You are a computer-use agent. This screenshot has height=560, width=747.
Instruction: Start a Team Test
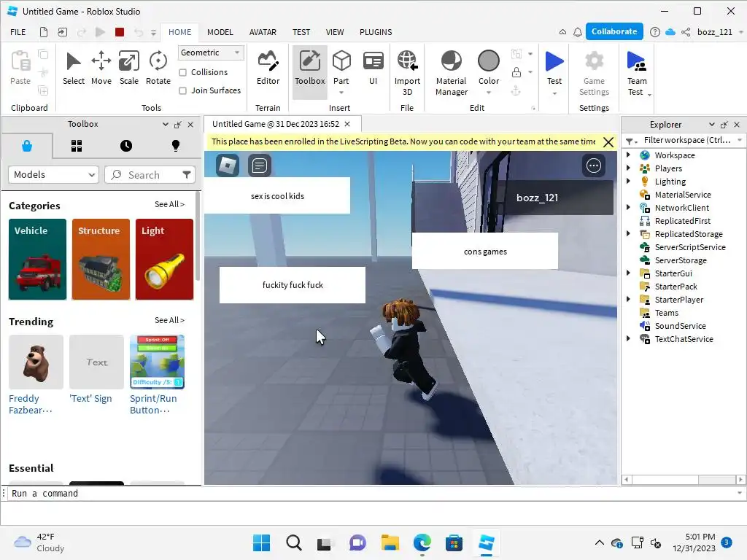pos(636,74)
